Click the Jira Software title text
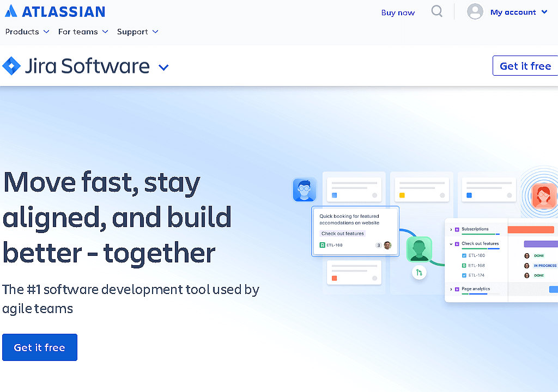This screenshot has height=392, width=558. 87,66
